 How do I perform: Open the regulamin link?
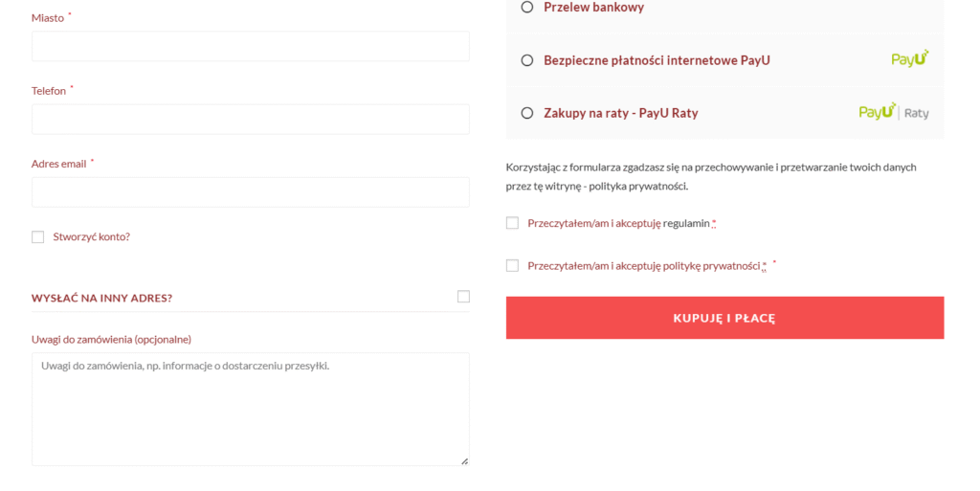click(x=686, y=223)
